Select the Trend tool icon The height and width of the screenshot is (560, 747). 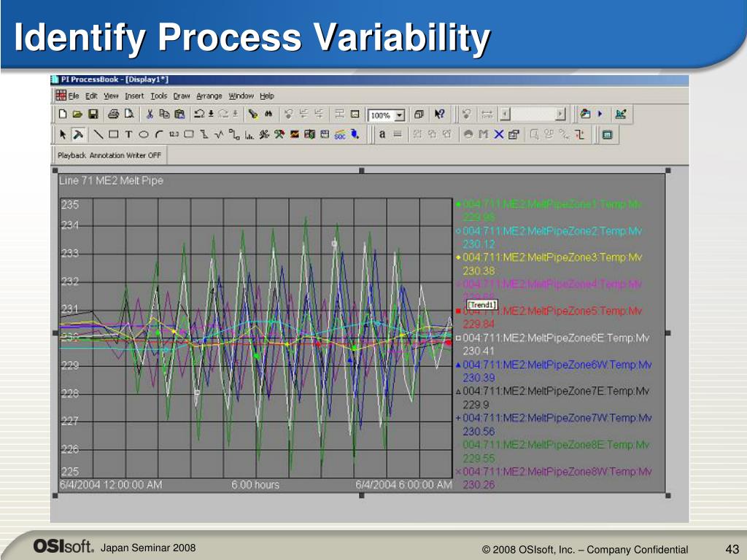pyautogui.click(x=219, y=135)
